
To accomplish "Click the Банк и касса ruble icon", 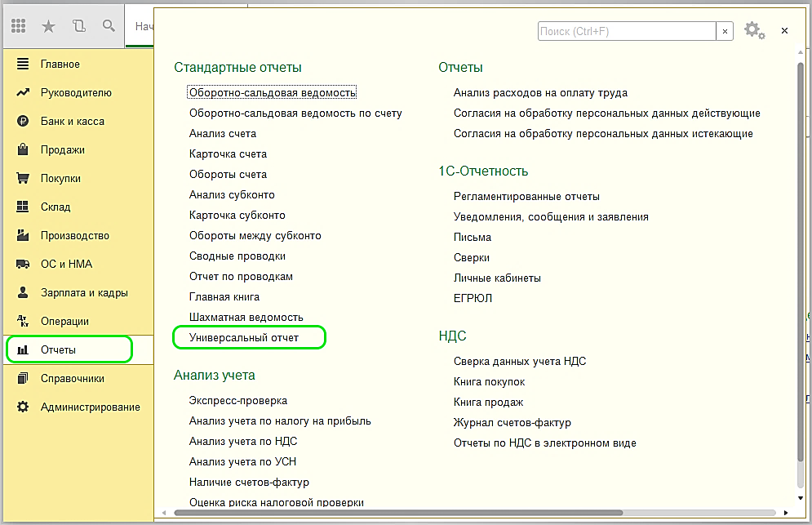I will click(23, 122).
